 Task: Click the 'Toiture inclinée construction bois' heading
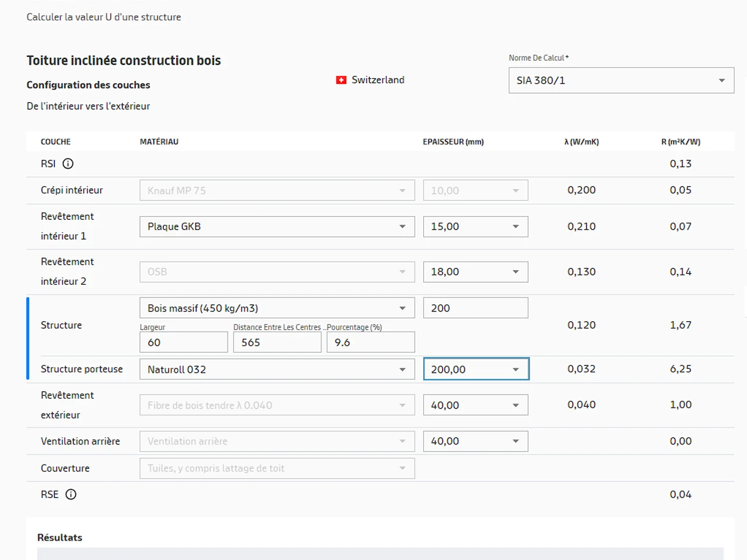point(123,61)
